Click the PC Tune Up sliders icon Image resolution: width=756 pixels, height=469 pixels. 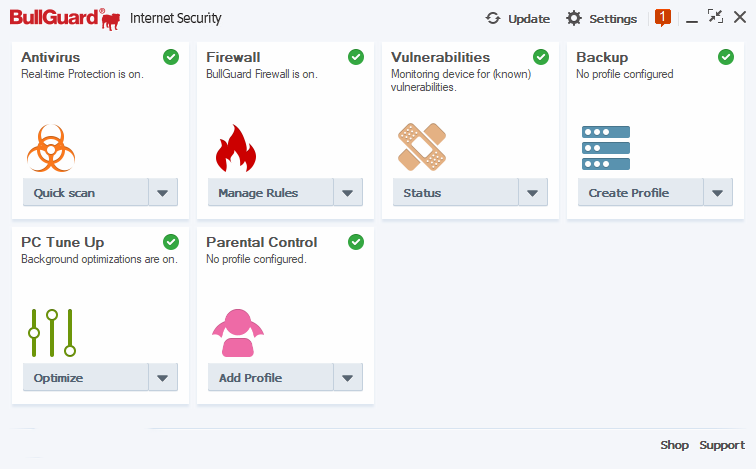(x=52, y=333)
